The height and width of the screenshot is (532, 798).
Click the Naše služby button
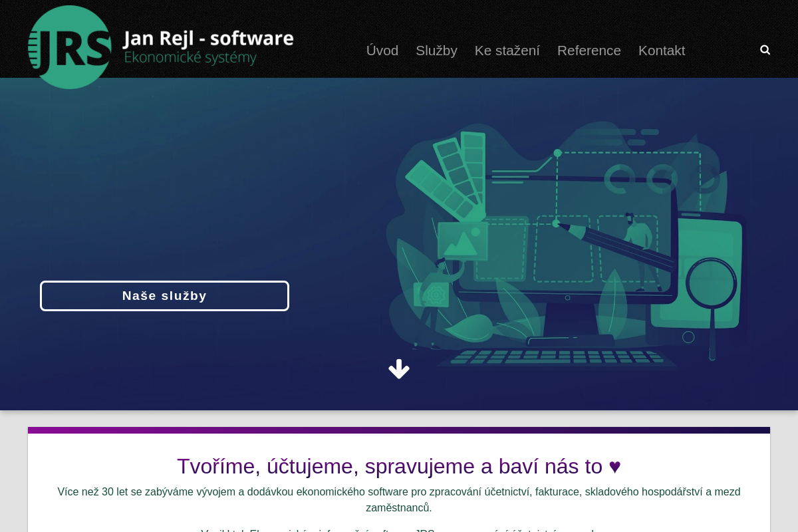(x=164, y=295)
